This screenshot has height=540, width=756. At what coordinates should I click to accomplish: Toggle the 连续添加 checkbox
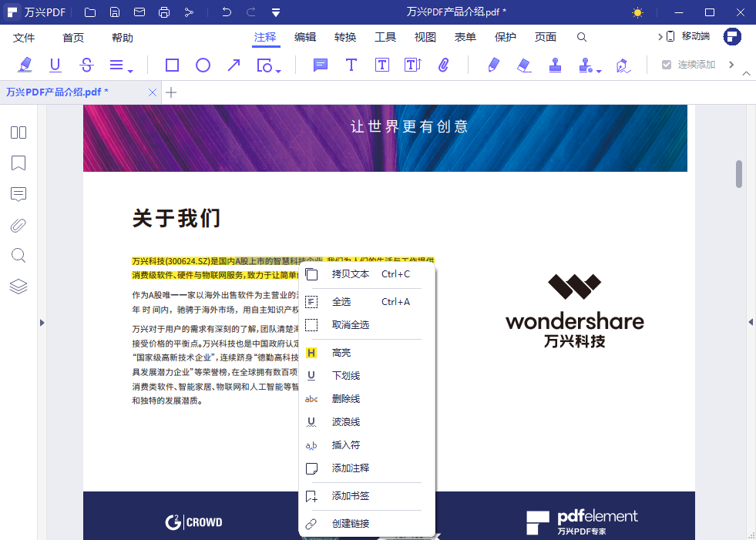click(x=667, y=65)
